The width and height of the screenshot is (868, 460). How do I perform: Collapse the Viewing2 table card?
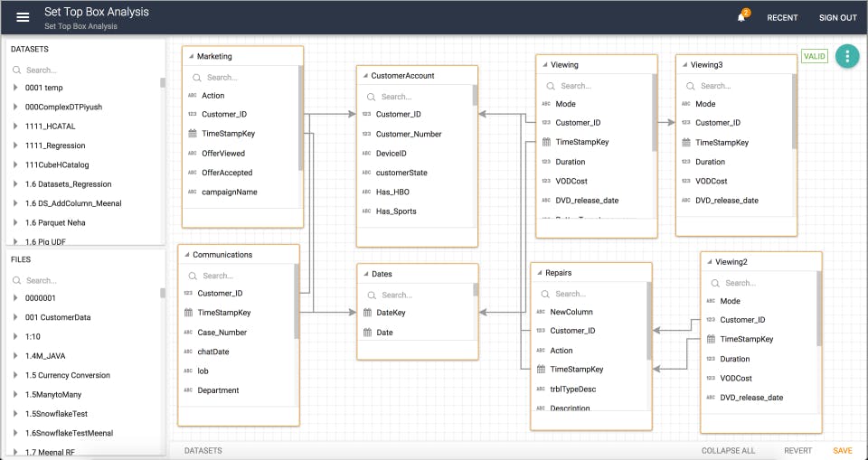click(x=710, y=262)
